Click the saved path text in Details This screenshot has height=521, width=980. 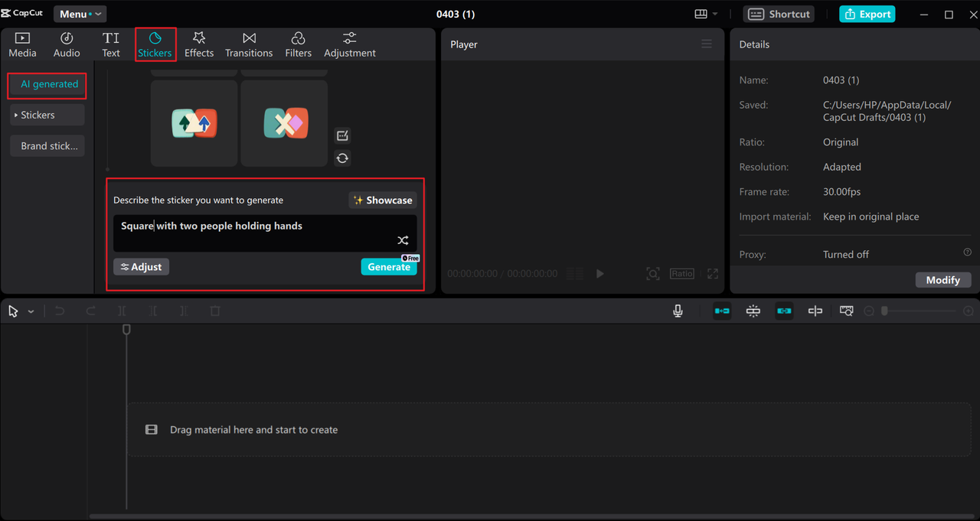[887, 111]
